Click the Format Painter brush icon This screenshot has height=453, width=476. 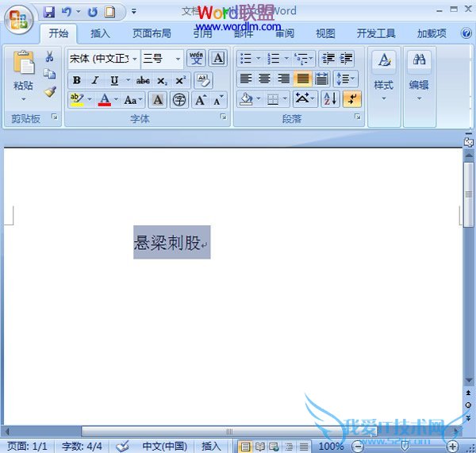(49, 91)
